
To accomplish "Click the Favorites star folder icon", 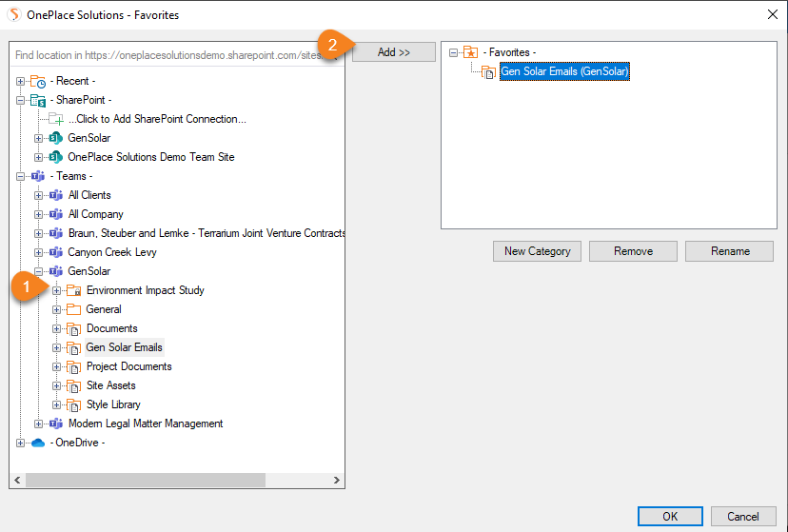I will (470, 52).
